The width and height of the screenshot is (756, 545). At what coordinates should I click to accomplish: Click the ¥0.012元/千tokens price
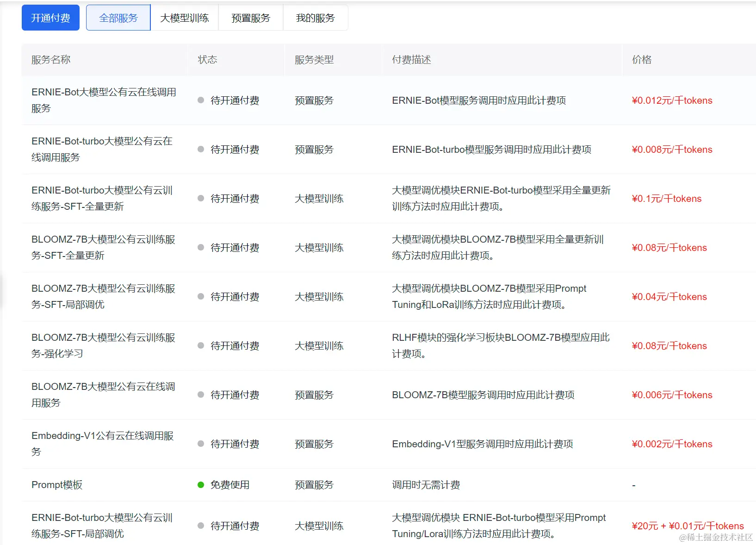coord(672,100)
